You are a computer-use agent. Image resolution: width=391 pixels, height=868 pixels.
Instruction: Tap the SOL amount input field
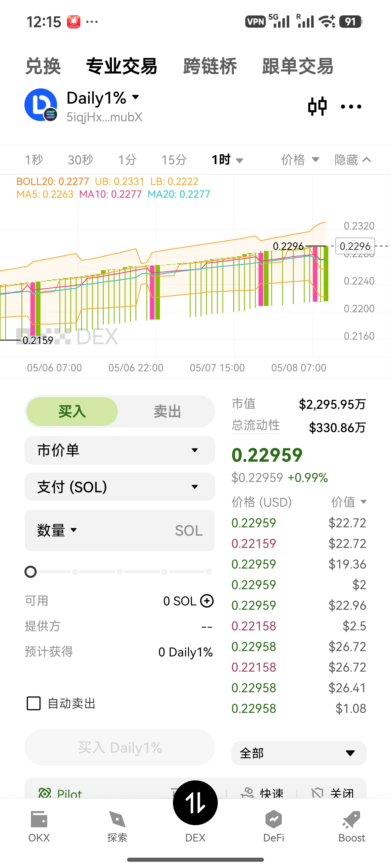pyautogui.click(x=119, y=530)
